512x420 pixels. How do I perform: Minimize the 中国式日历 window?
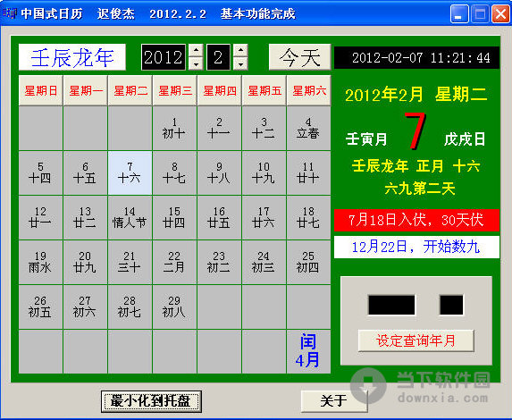459,14
